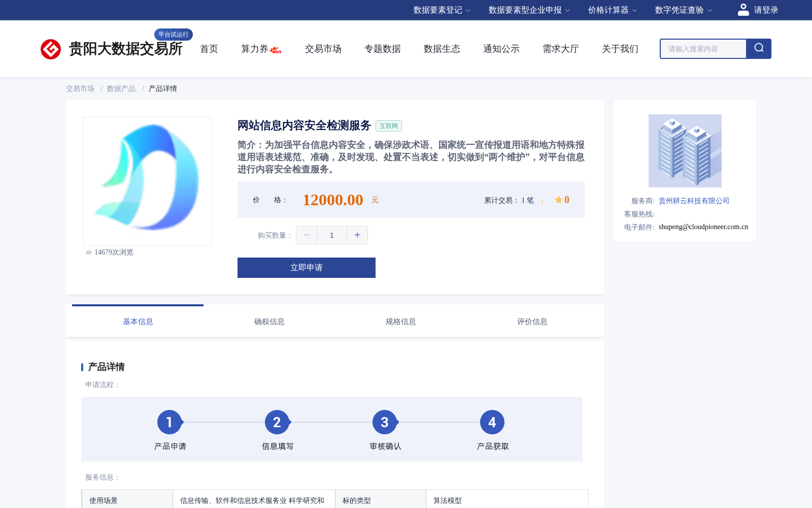This screenshot has width=812, height=508.
Task: Click the service provider building image
Action: click(x=685, y=151)
